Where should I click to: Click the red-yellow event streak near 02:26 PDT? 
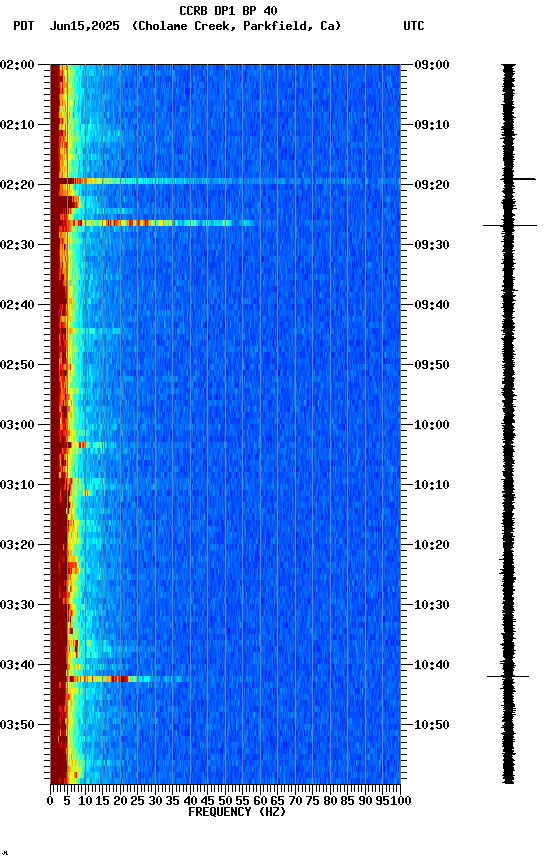(154, 223)
